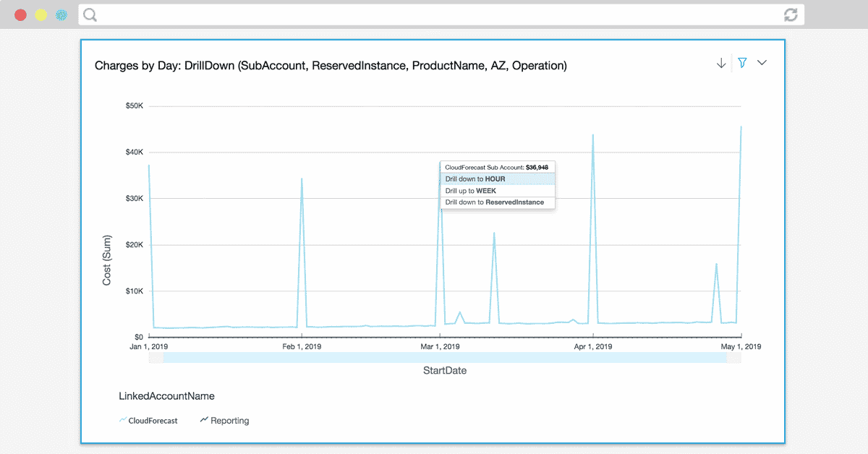Click the yellow minimize window button
Screen dimensions: 868x454
[41, 14]
